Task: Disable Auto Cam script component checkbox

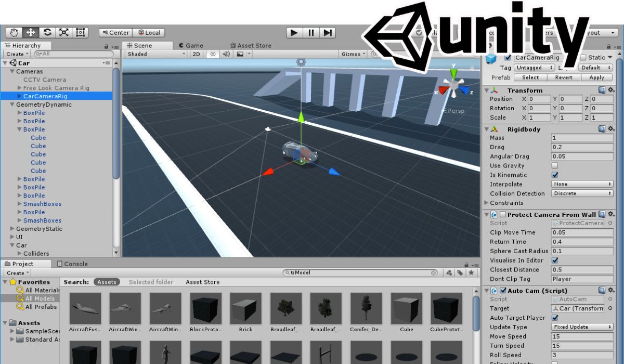Action: pyautogui.click(x=503, y=291)
